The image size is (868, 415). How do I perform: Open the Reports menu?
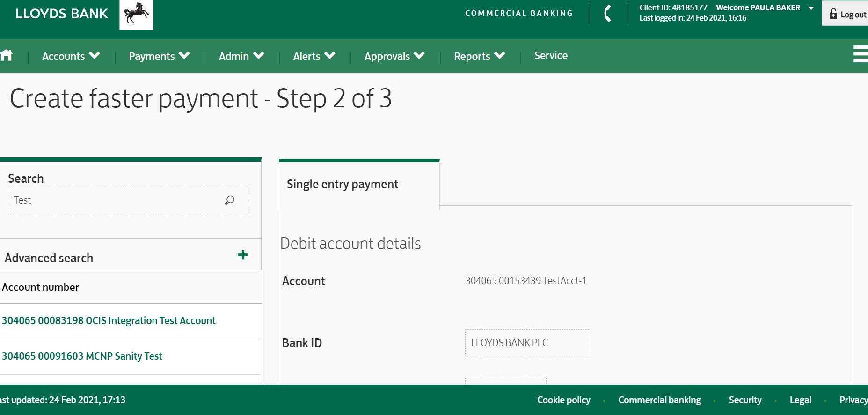click(480, 56)
